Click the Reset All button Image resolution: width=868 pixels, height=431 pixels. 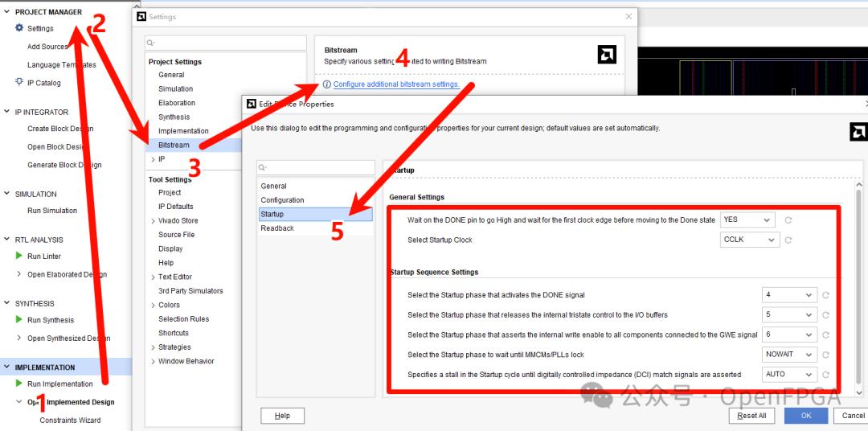tap(751, 416)
